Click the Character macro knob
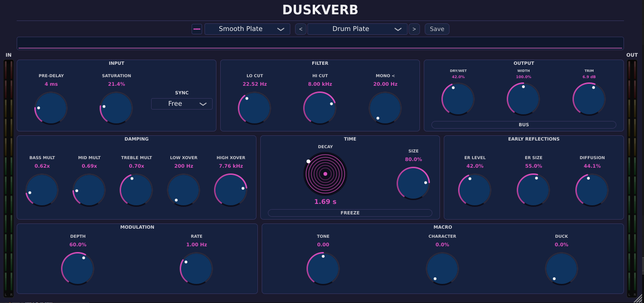644x303 pixels. pos(442,269)
